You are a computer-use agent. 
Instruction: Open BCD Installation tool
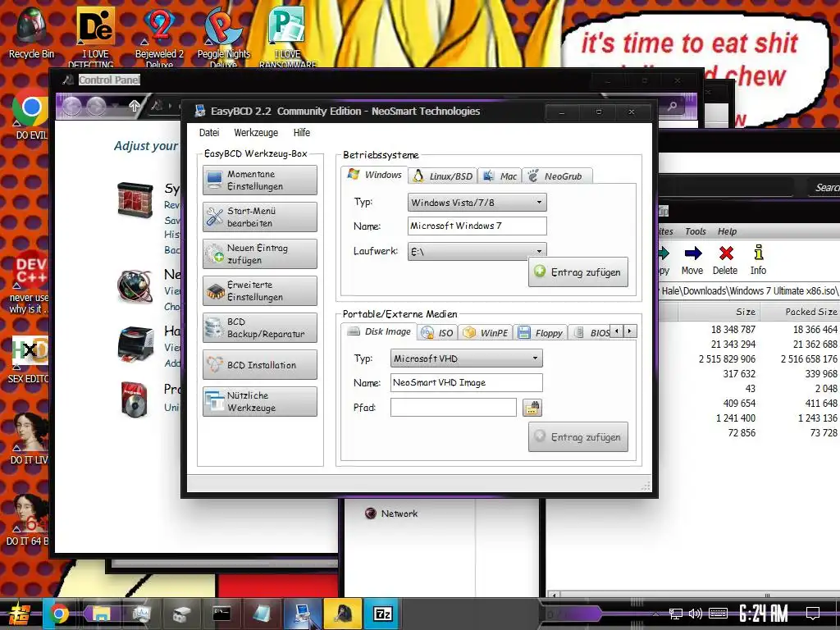coord(260,365)
